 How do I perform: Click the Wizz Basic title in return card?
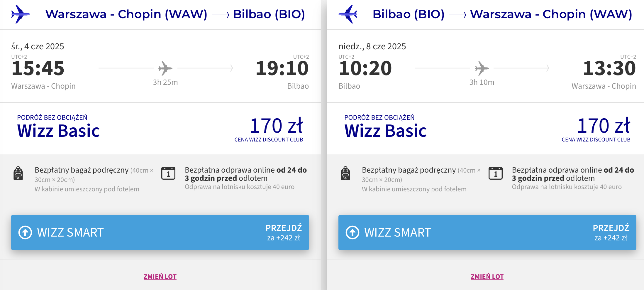pos(386,131)
